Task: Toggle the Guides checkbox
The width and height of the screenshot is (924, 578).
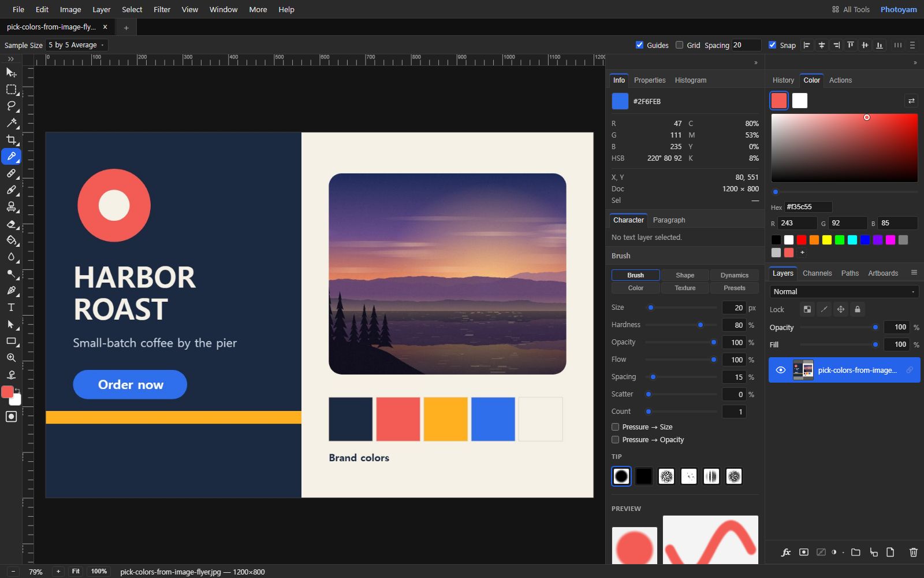Action: tap(639, 45)
